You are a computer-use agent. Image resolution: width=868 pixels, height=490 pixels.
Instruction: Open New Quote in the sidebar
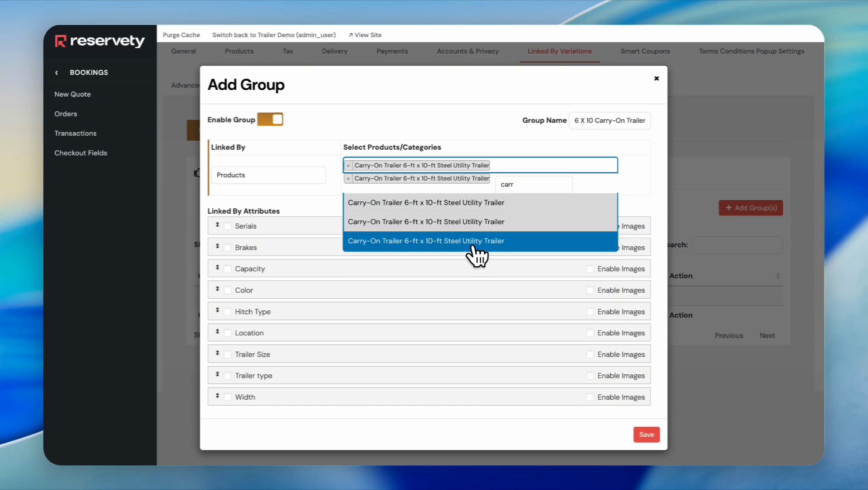(73, 94)
